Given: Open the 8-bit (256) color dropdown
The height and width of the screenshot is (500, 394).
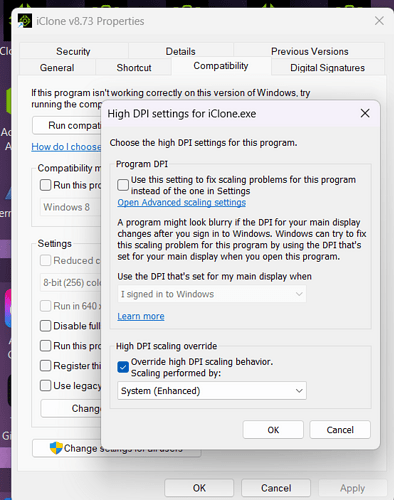Looking at the screenshot, I should click(70, 283).
